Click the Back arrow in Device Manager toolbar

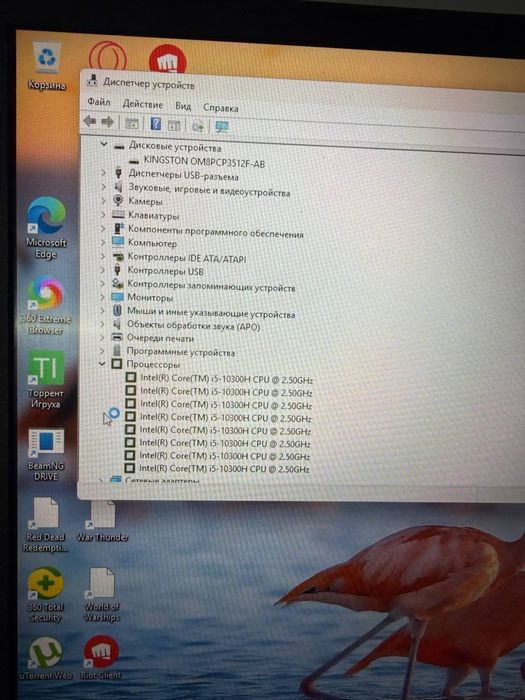(x=90, y=121)
